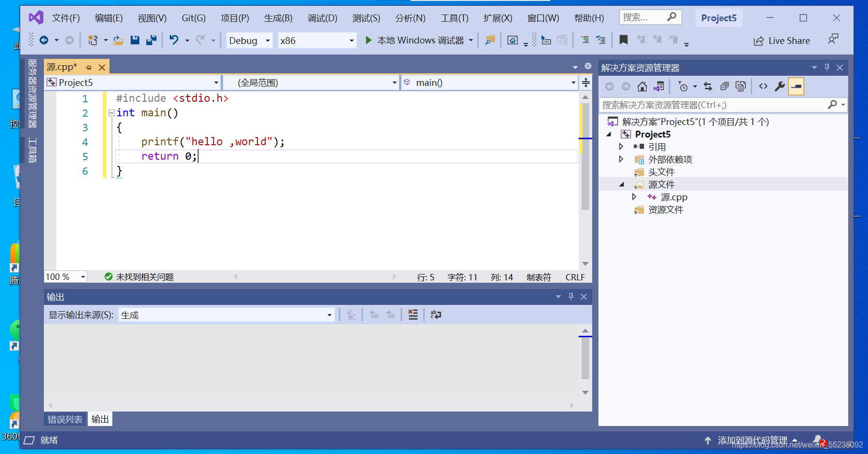The width and height of the screenshot is (868, 454).
Task: Open the 帮助(H) menu
Action: coord(589,18)
